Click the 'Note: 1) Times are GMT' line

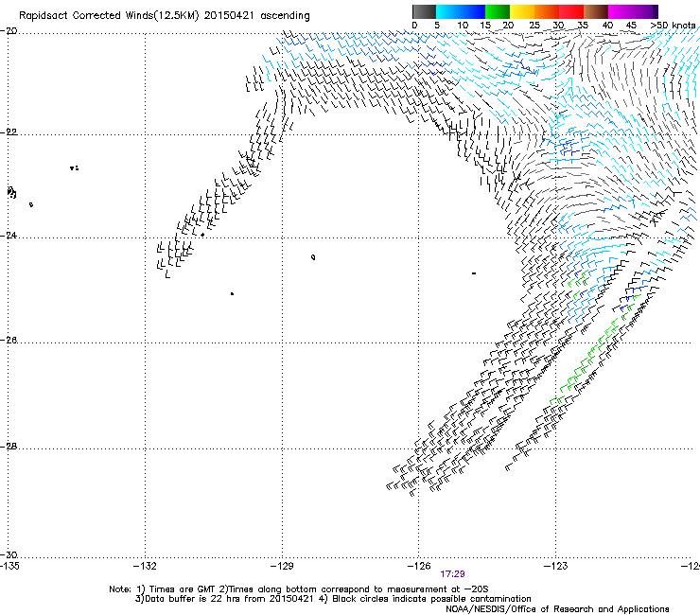pyautogui.click(x=299, y=589)
